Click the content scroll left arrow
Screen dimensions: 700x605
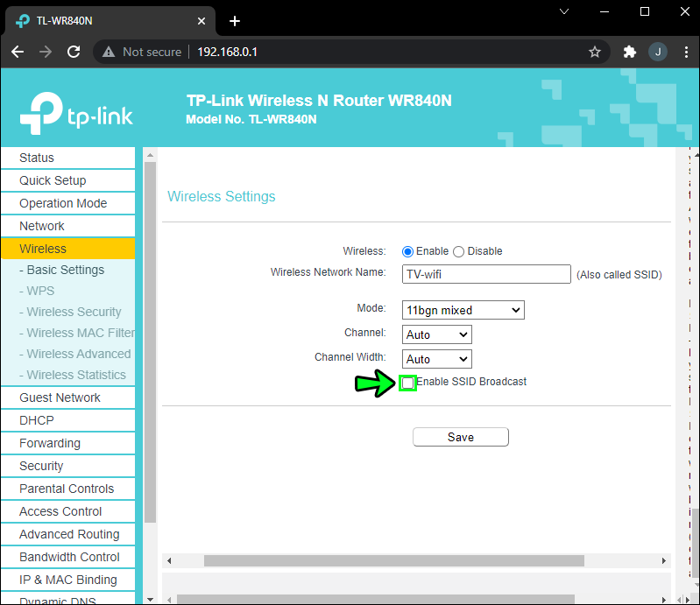[169, 560]
